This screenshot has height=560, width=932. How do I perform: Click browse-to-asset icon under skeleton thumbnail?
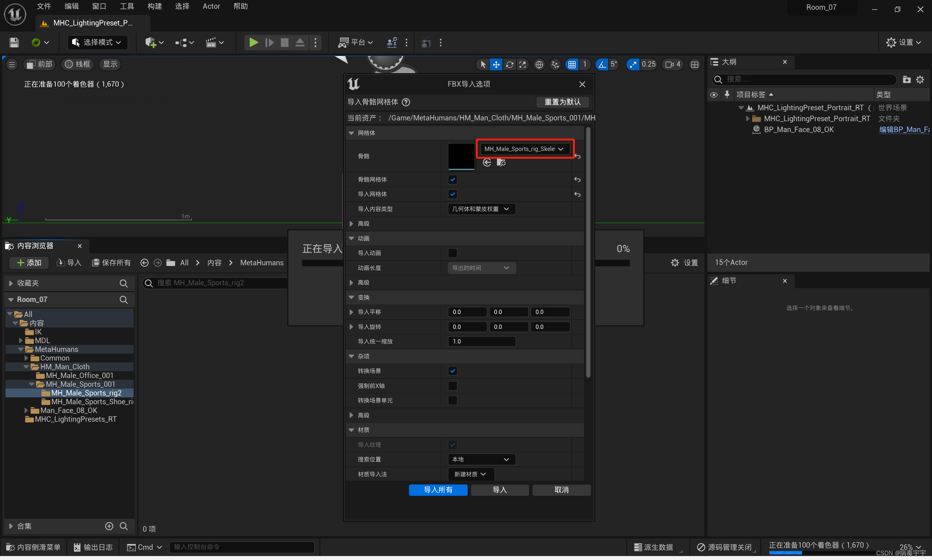(501, 163)
